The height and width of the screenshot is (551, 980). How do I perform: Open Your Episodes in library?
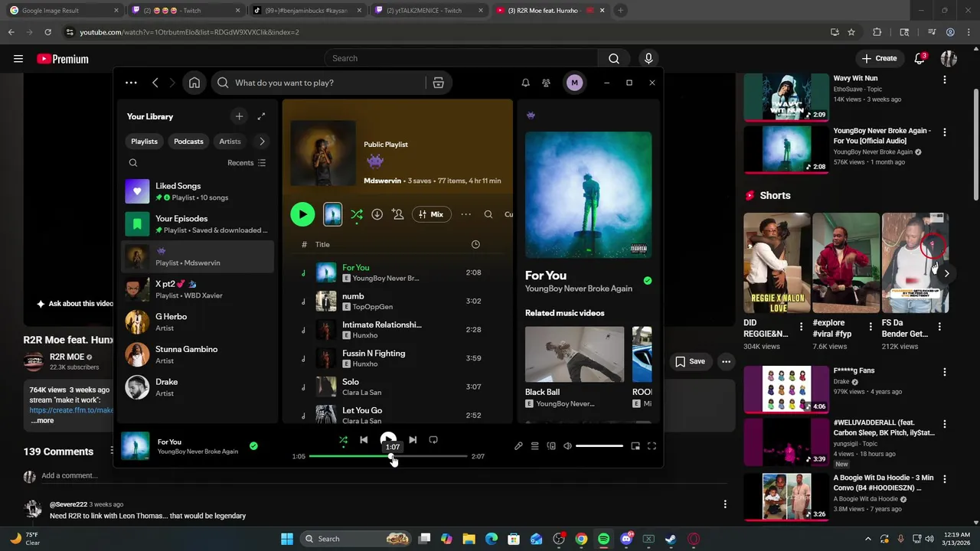(198, 224)
